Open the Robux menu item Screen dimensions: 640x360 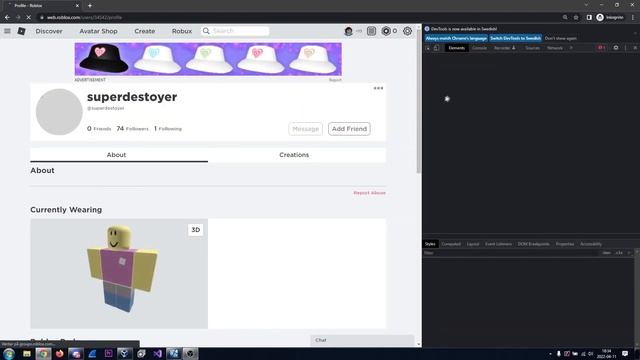tap(182, 31)
